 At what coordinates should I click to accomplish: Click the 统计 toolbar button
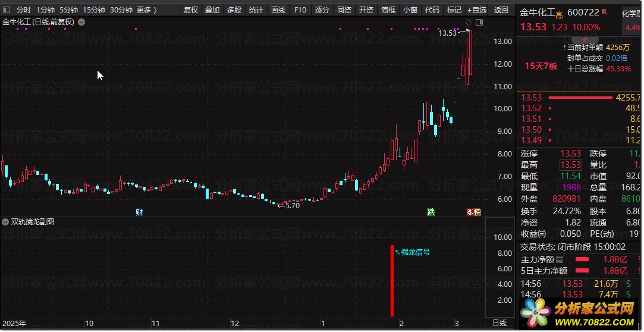256,10
